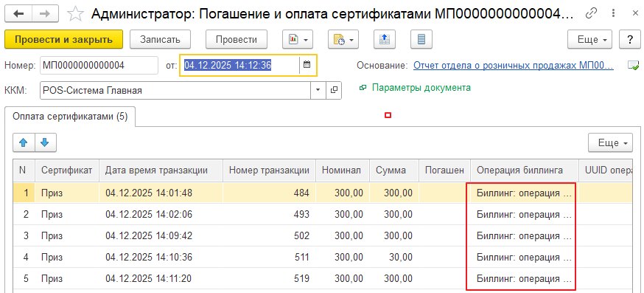The width and height of the screenshot is (644, 293).
Task: Click the 'Записать' button
Action: pyautogui.click(x=160, y=40)
